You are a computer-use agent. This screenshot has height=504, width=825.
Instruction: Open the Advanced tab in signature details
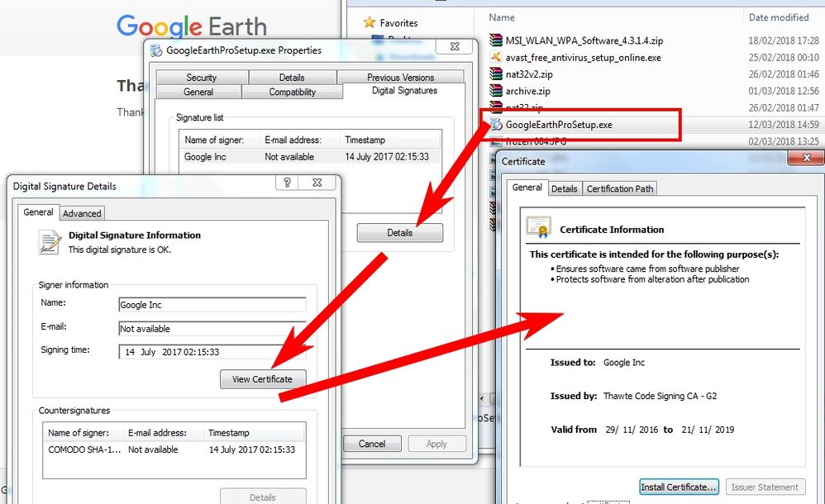[x=82, y=213]
